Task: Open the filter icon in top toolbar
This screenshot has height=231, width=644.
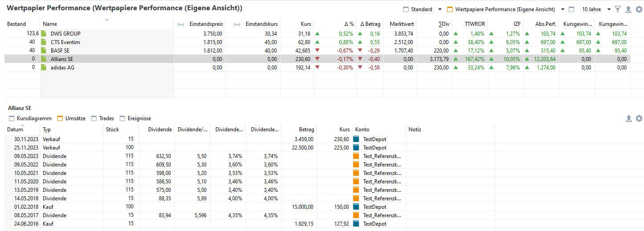Action: click(x=618, y=9)
